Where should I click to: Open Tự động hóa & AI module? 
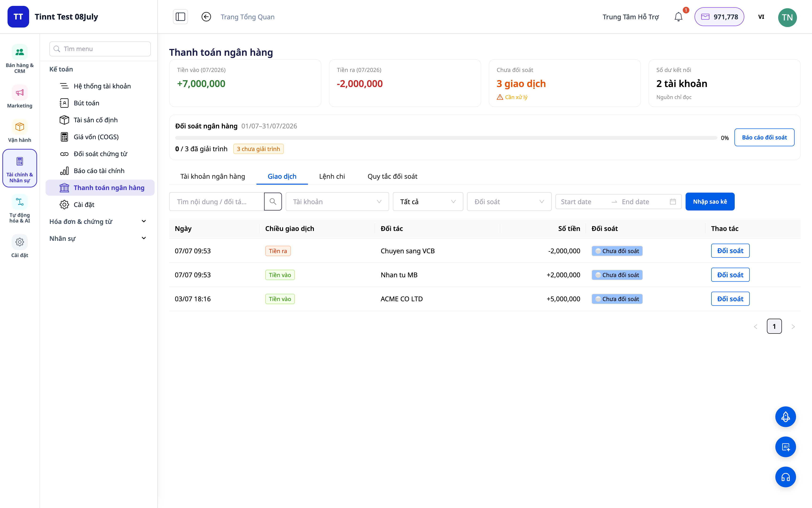20,209
